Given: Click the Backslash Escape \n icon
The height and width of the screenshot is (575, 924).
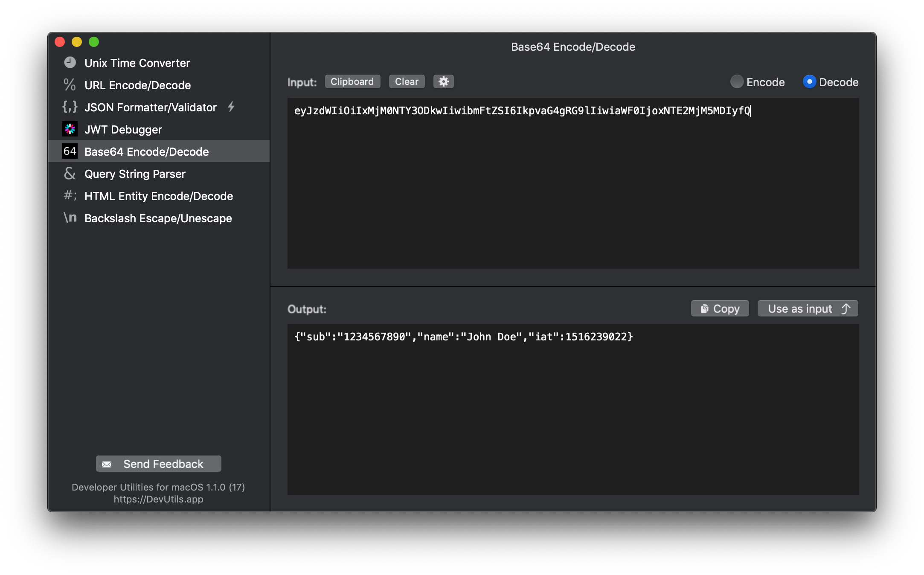Looking at the screenshot, I should (x=70, y=218).
